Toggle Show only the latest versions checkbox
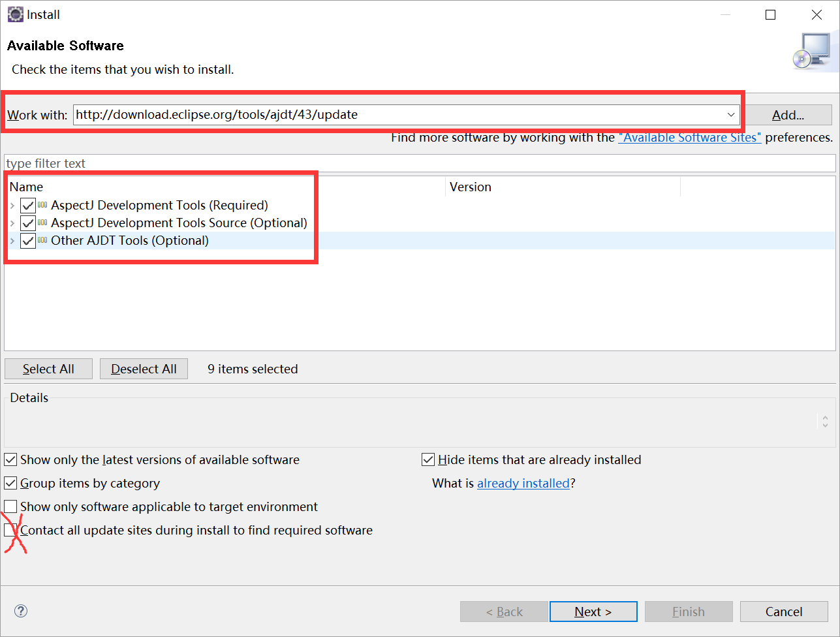Image resolution: width=840 pixels, height=637 pixels. pos(10,459)
